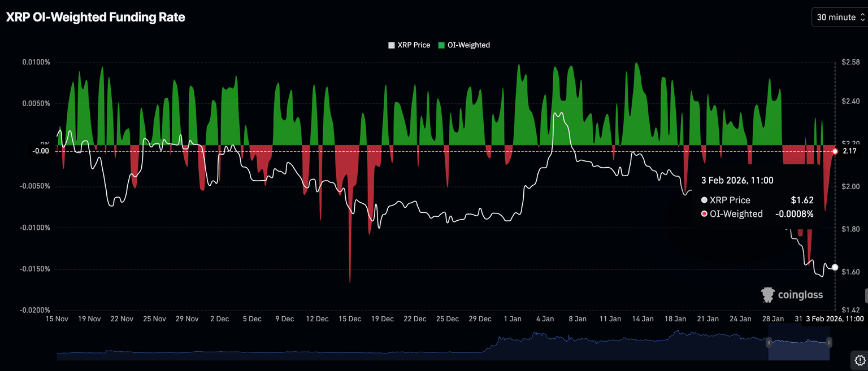
Task: Click the 15 Nov date label on x-axis
Action: tap(57, 319)
